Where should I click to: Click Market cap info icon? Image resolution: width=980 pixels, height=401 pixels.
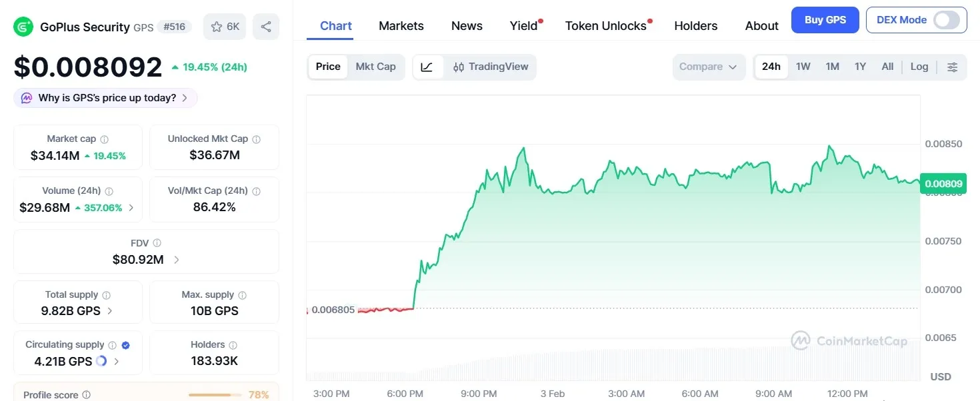pos(105,139)
